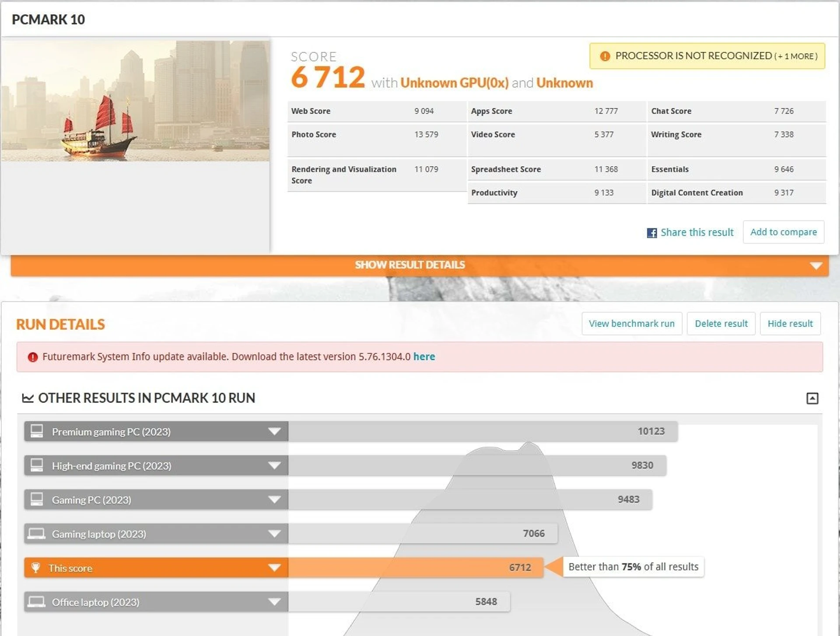Click the Essentials score 9 646
840x636 pixels.
pyautogui.click(x=784, y=169)
